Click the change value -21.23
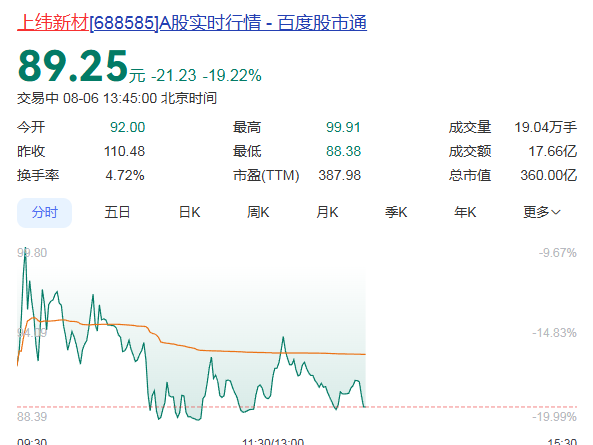 [x=174, y=75]
